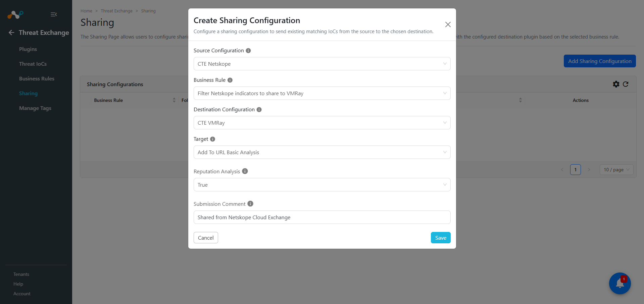Open the Destination Configuration CTE VMRay dropdown
Viewport: 644px width, 304px height.
(322, 123)
